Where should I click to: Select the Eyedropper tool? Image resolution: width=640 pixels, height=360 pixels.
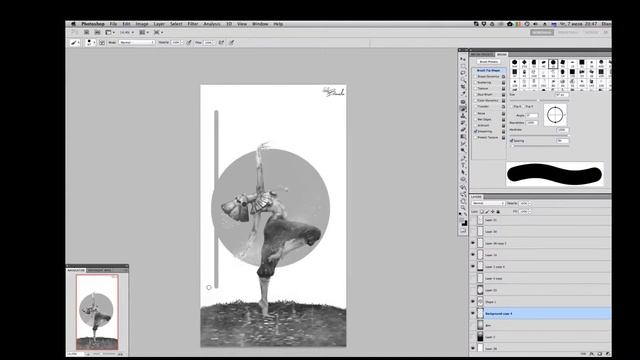point(463,94)
